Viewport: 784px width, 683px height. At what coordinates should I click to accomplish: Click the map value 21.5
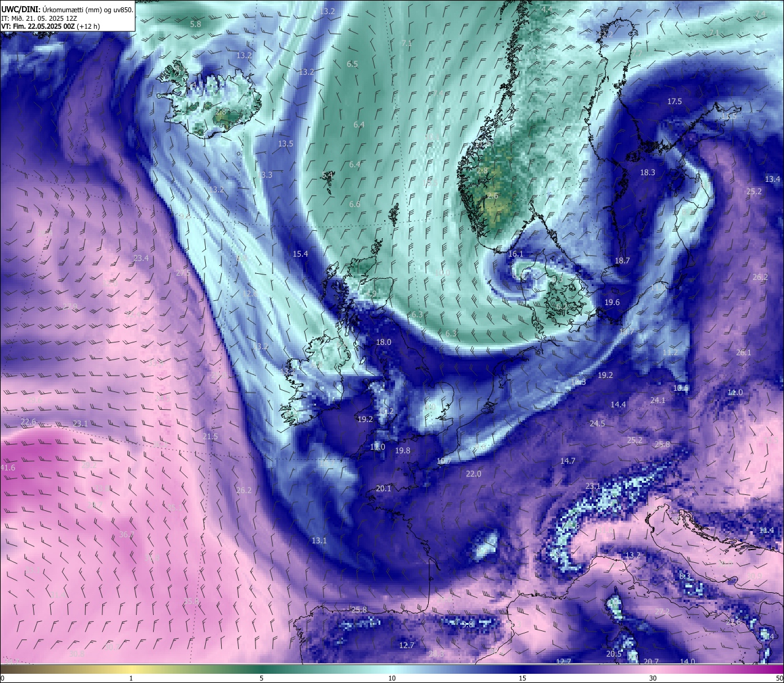click(x=210, y=436)
